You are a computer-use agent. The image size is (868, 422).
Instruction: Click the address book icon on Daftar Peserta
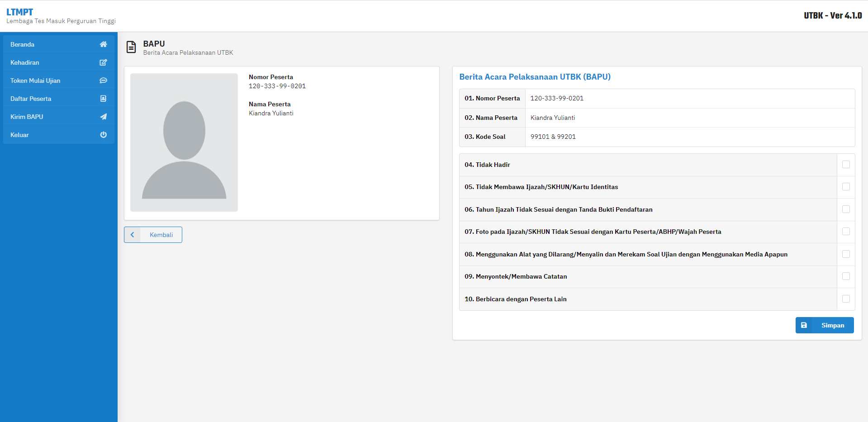[x=103, y=99]
